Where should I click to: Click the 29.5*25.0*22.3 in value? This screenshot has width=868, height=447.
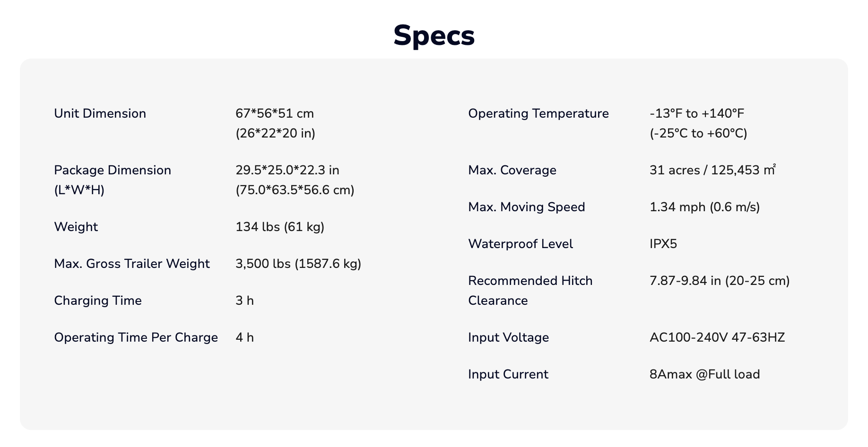(x=287, y=170)
